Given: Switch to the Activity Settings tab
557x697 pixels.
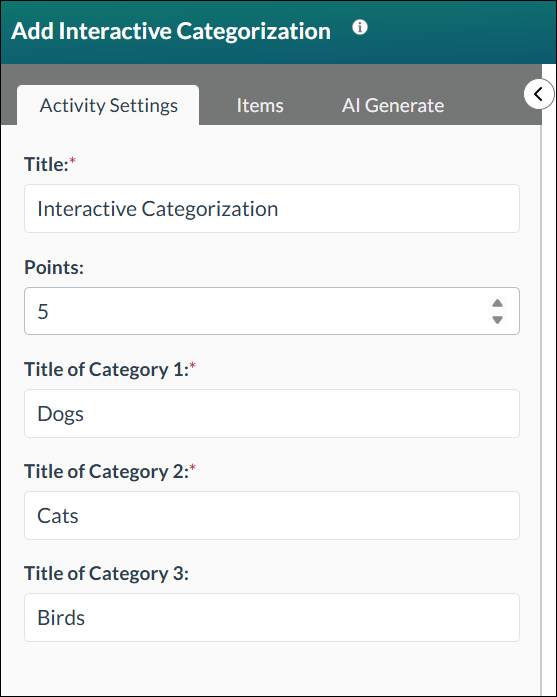Looking at the screenshot, I should coord(108,105).
